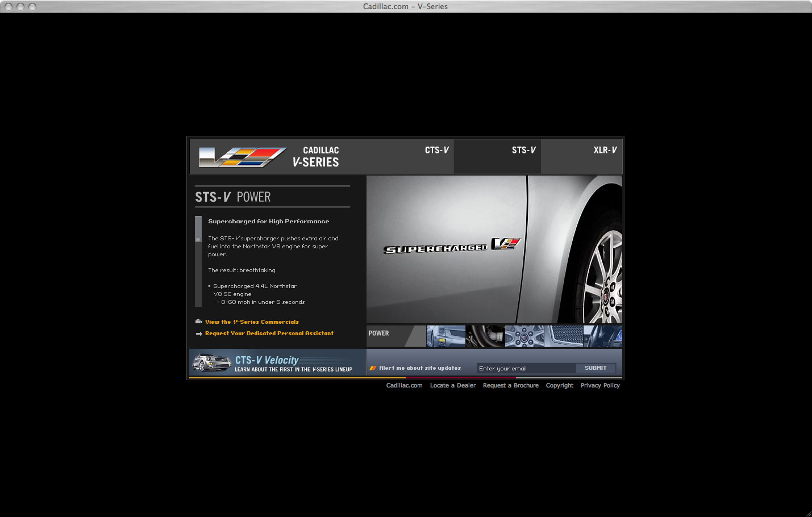Viewport: 812px width, 517px height.
Task: Open the Cadillac.com footer link
Action: (405, 385)
